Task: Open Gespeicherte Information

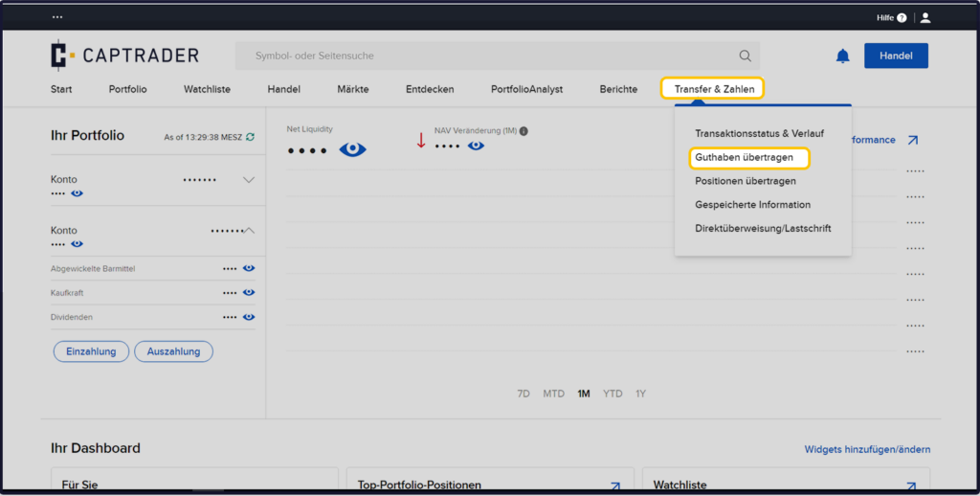Action: (752, 205)
